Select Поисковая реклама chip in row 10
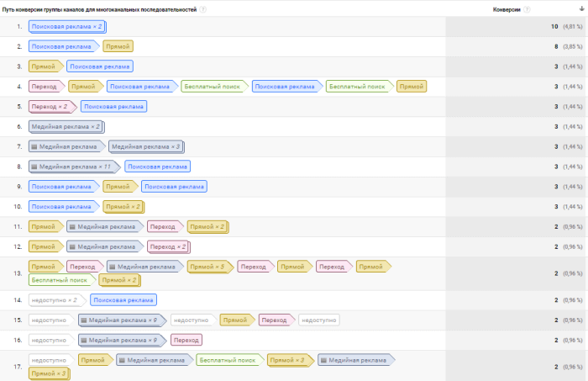 pyautogui.click(x=64, y=207)
